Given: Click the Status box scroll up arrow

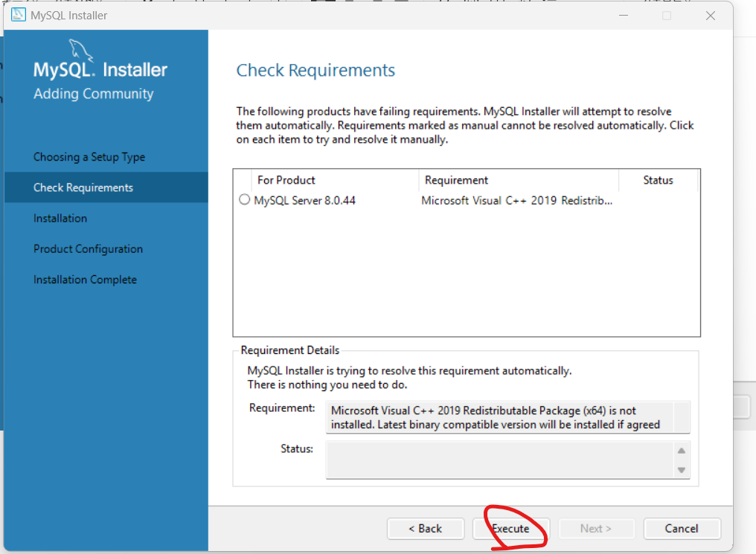Looking at the screenshot, I should pos(682,451).
